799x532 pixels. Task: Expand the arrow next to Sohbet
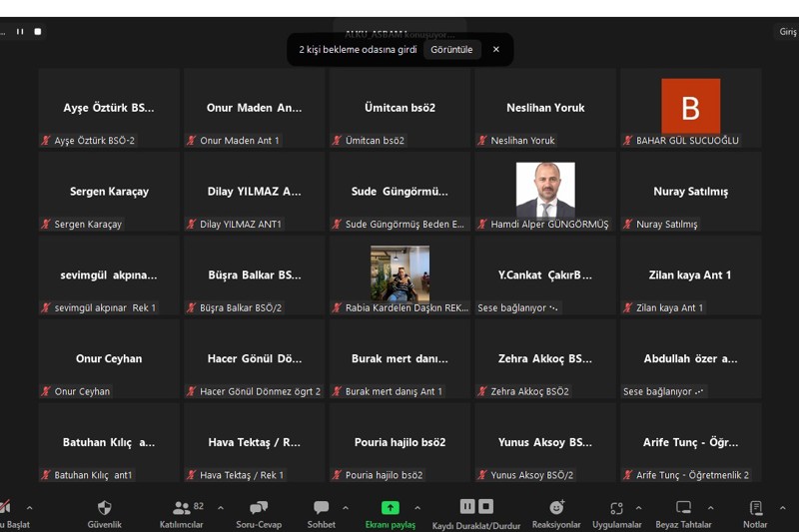346,508
